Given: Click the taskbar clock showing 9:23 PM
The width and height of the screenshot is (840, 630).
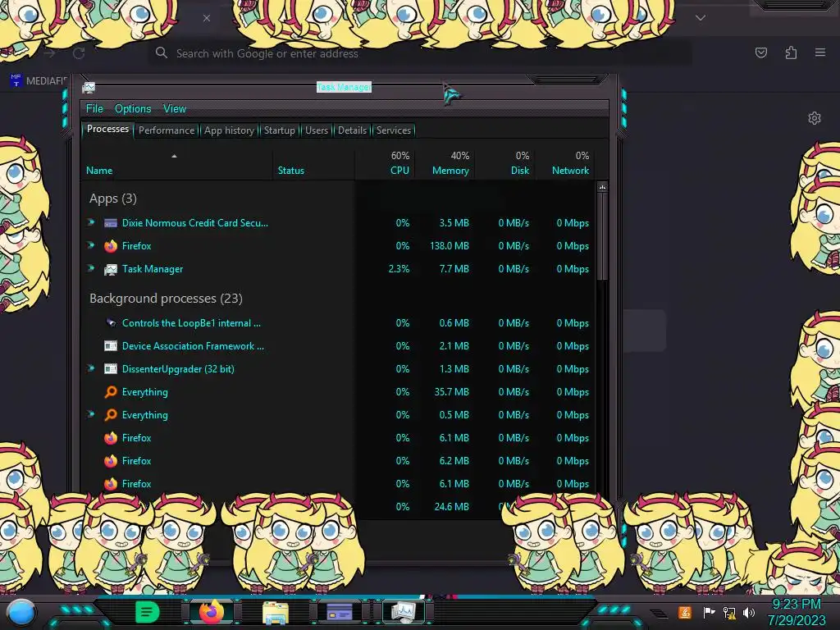Looking at the screenshot, I should pyautogui.click(x=797, y=612).
